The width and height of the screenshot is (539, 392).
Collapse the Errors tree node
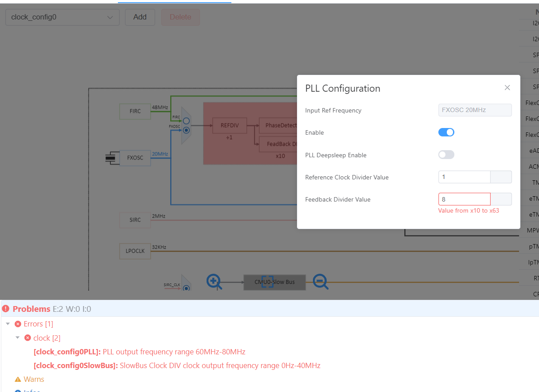(x=8, y=324)
